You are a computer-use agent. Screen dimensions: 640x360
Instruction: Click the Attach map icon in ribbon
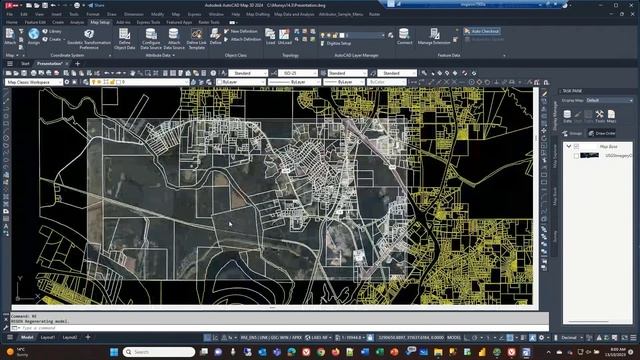[10, 36]
